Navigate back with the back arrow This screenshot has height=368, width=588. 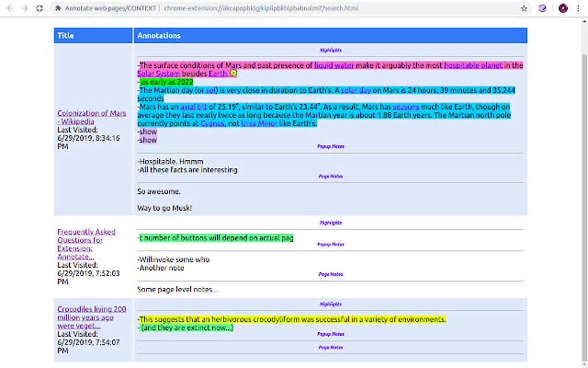[x=10, y=8]
